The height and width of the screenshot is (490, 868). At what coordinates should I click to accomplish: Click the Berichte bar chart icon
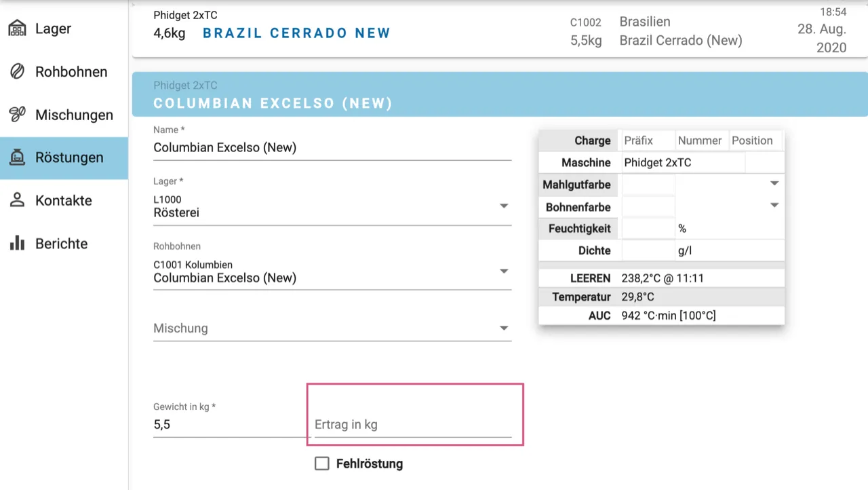pos(17,243)
